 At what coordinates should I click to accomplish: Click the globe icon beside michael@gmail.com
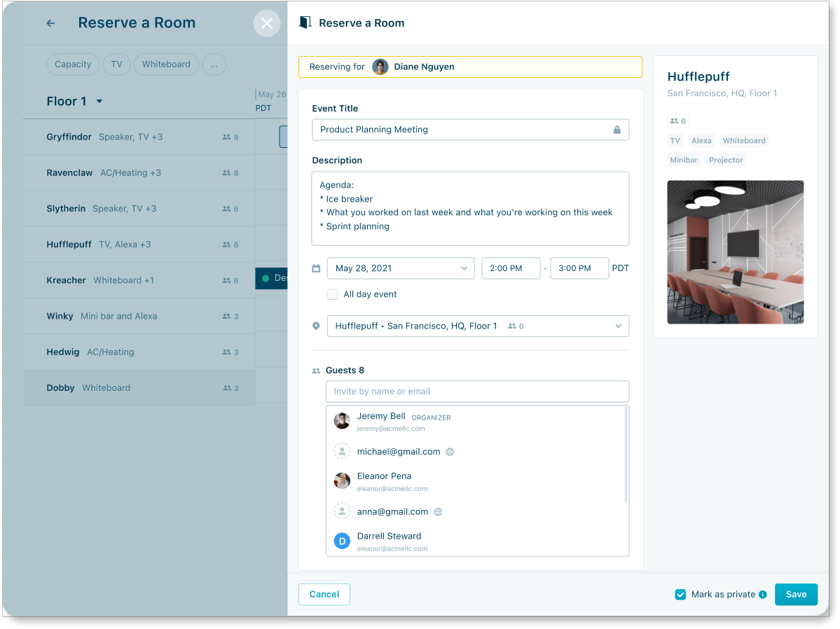(x=449, y=452)
